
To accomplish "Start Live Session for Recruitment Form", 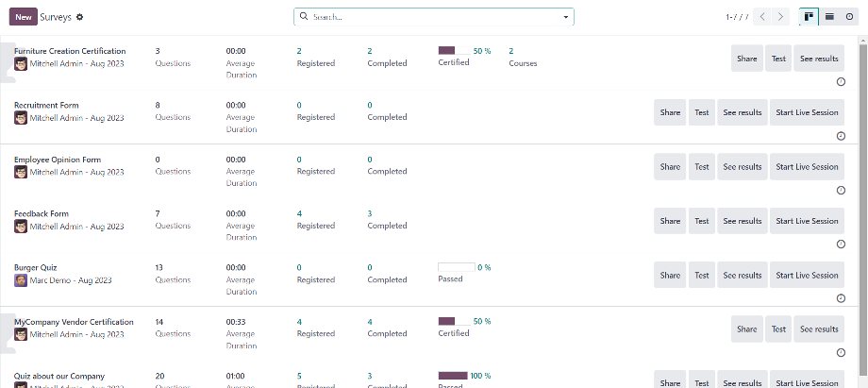I will point(807,112).
